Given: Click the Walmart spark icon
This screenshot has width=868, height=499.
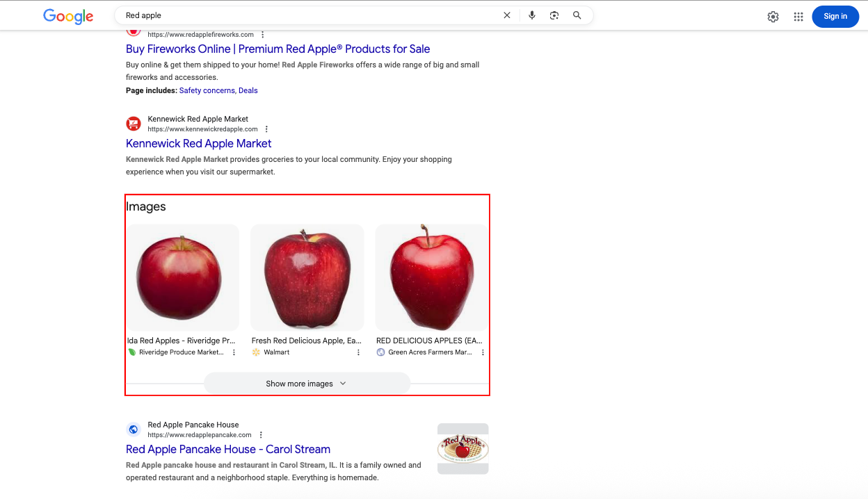Looking at the screenshot, I should click(x=256, y=352).
